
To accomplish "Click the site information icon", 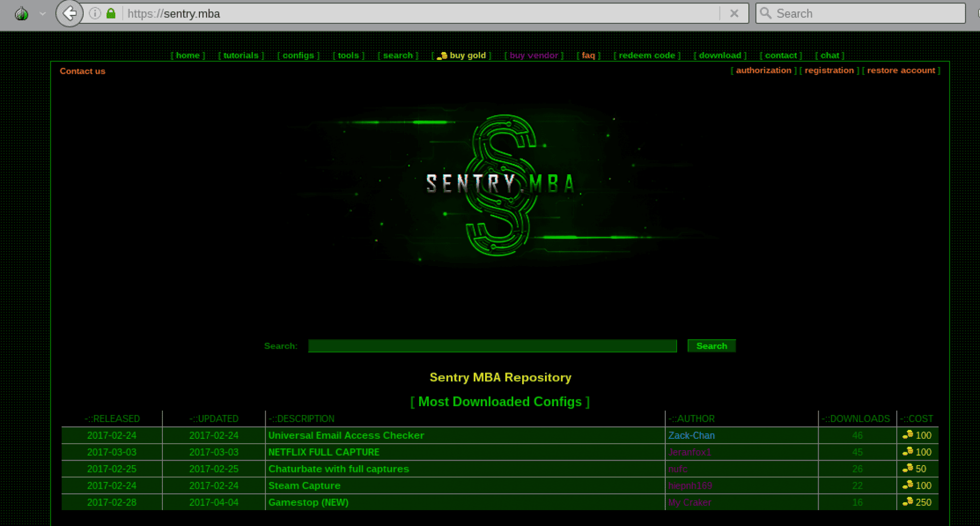I will (95, 13).
